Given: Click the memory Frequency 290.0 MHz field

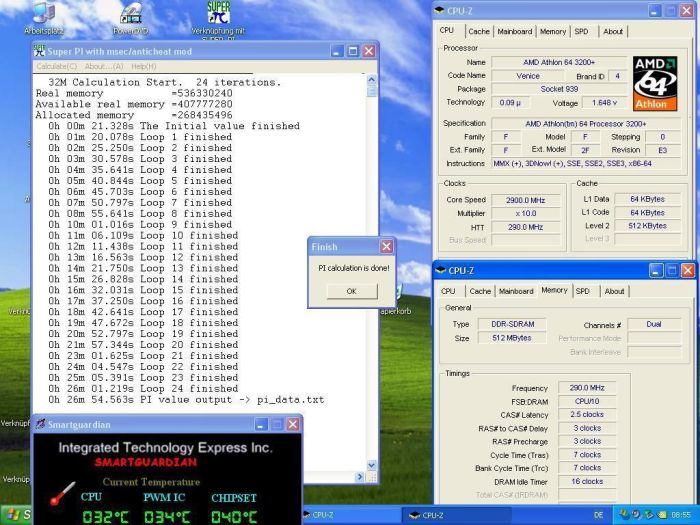Looking at the screenshot, I should click(587, 388).
